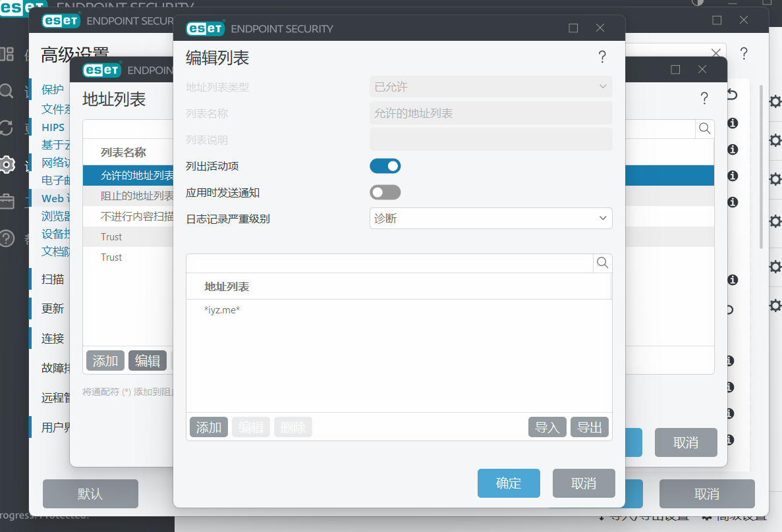The height and width of the screenshot is (532, 782).
Task: Click the overview dashboard icon in main sidebar
Action: pyautogui.click(x=7, y=54)
